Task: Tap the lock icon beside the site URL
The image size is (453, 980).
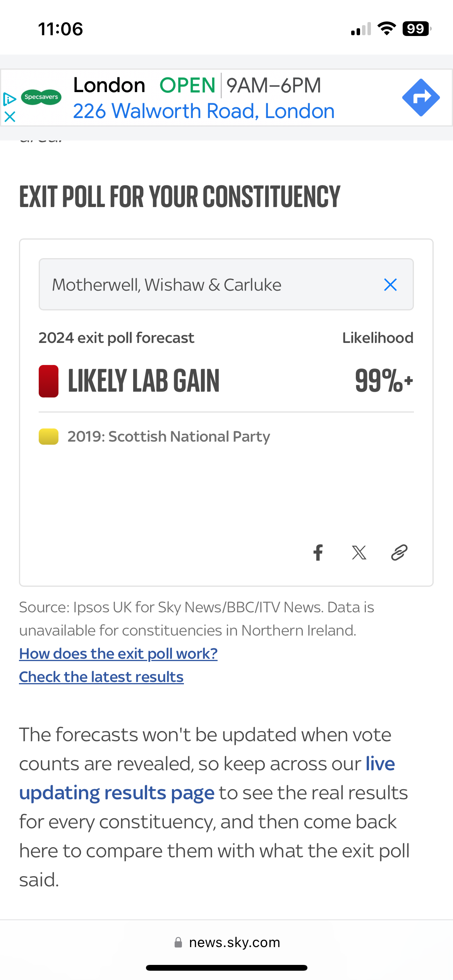Action: coord(178,942)
